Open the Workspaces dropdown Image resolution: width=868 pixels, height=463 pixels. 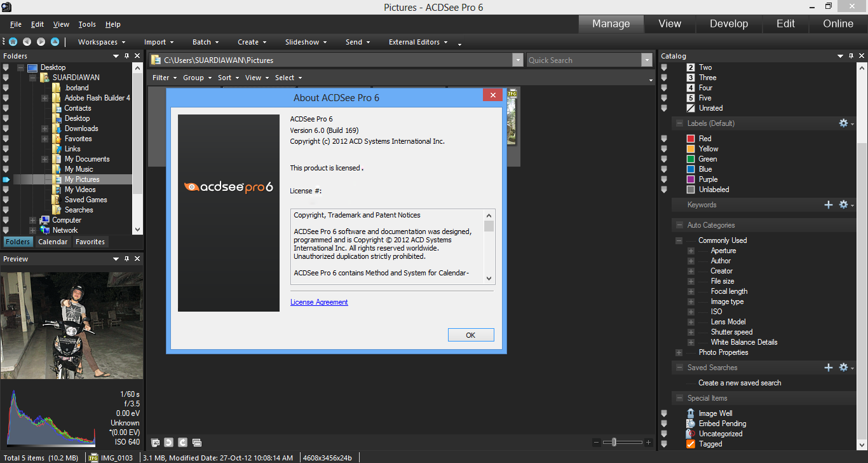tap(102, 42)
